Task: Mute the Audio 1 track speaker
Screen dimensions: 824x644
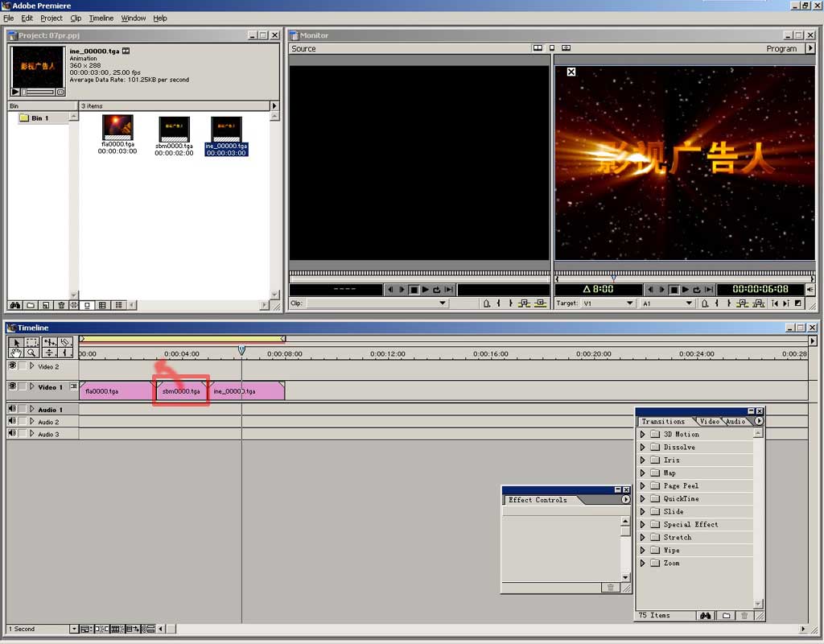Action: point(12,409)
